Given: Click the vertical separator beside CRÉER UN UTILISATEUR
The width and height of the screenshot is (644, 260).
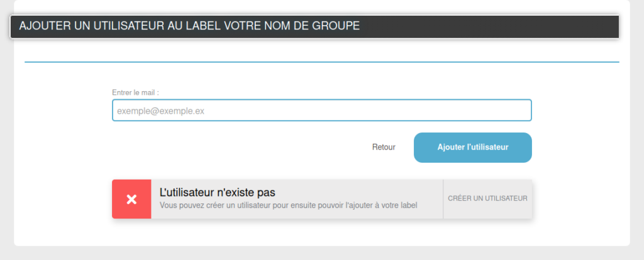Looking at the screenshot, I should point(443,199).
